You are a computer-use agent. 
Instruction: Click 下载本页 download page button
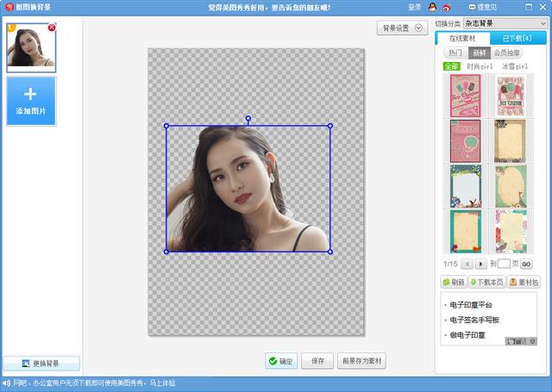point(486,282)
